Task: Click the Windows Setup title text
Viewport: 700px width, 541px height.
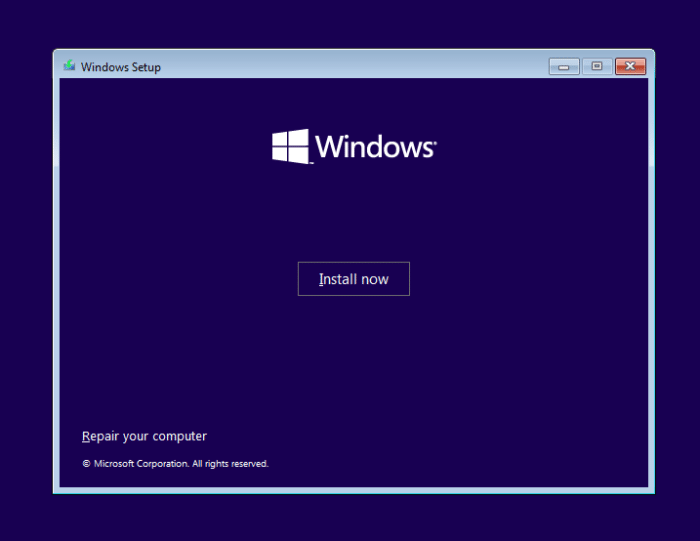Action: [121, 67]
